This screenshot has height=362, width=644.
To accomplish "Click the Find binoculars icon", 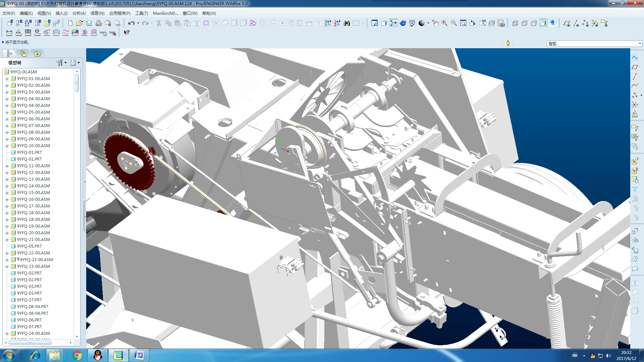I will tap(347, 23).
